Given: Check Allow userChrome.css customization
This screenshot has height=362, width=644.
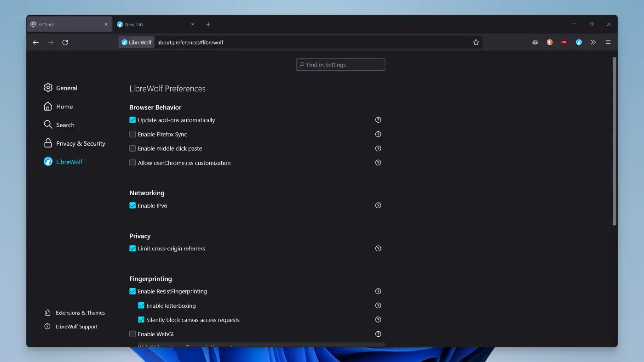Looking at the screenshot, I should tap(132, 163).
